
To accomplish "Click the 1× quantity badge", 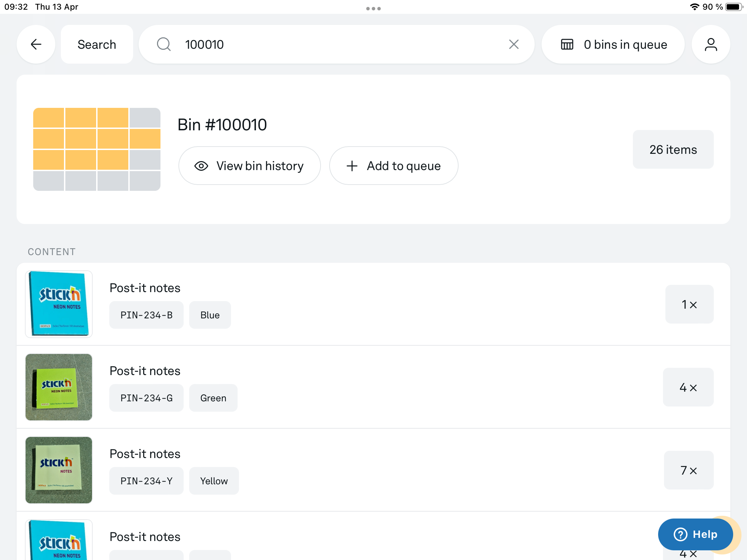I will click(x=689, y=304).
